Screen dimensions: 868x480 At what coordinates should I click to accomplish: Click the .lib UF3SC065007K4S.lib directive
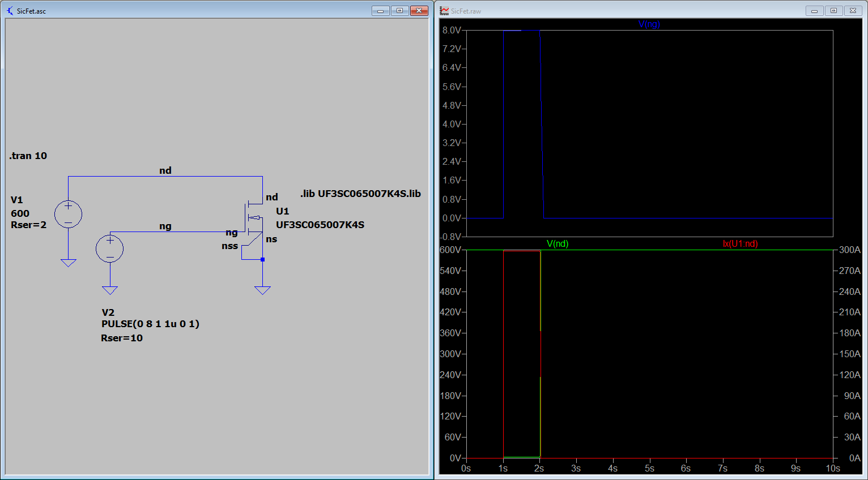[x=360, y=194]
